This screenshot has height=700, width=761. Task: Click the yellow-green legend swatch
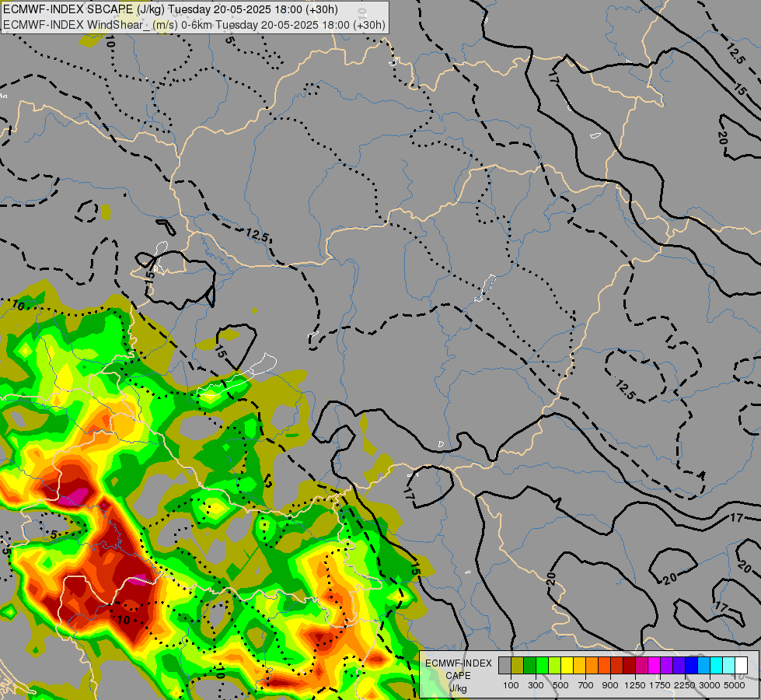click(x=555, y=665)
